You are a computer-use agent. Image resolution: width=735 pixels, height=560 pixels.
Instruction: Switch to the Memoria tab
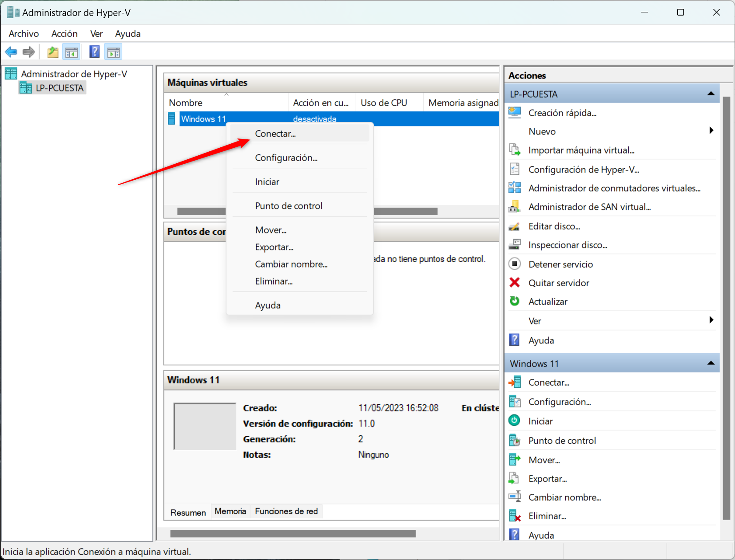(x=230, y=511)
